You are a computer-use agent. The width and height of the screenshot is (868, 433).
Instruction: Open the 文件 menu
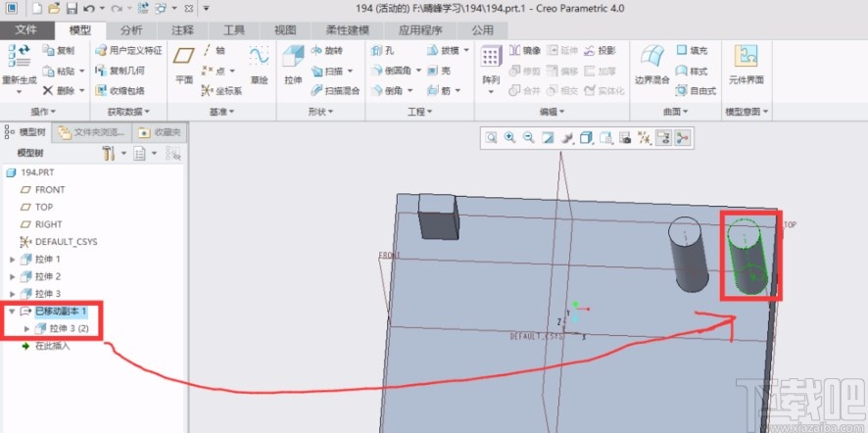tap(26, 30)
